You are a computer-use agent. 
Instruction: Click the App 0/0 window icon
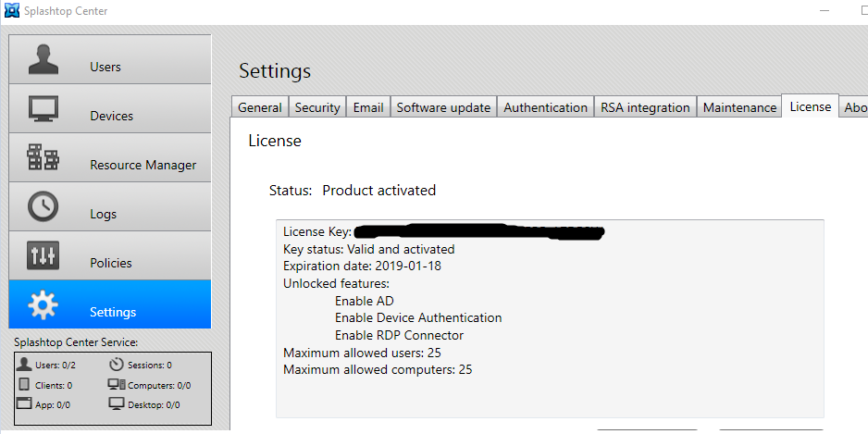coord(25,404)
